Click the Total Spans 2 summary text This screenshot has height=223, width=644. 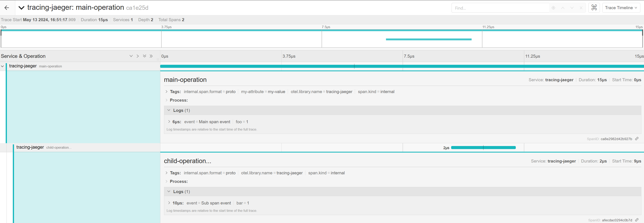click(171, 20)
